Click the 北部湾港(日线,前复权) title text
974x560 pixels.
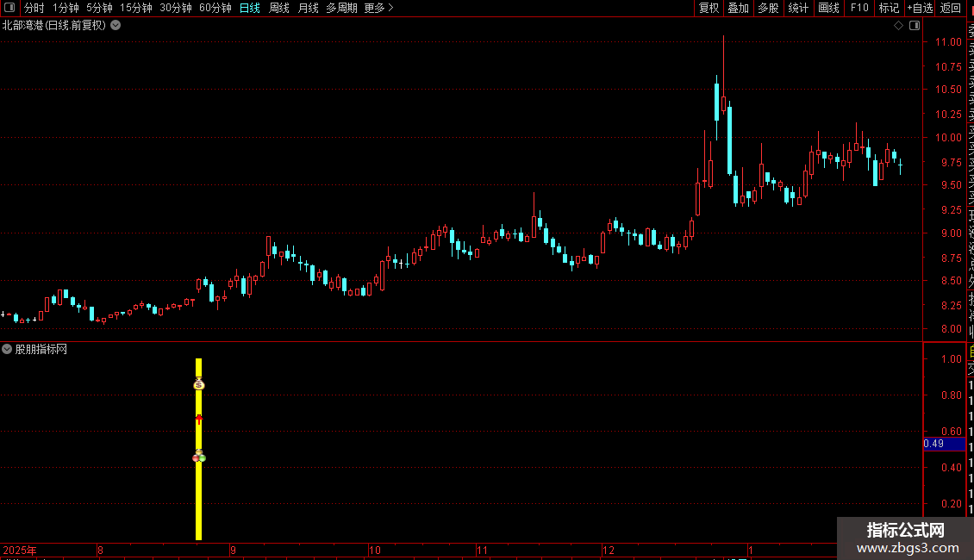(54, 26)
